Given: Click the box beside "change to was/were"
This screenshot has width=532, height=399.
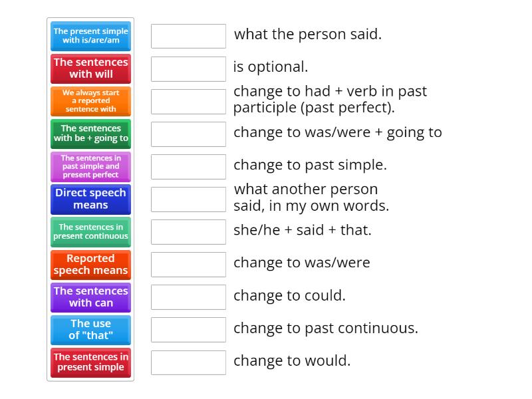Looking at the screenshot, I should tap(188, 264).
